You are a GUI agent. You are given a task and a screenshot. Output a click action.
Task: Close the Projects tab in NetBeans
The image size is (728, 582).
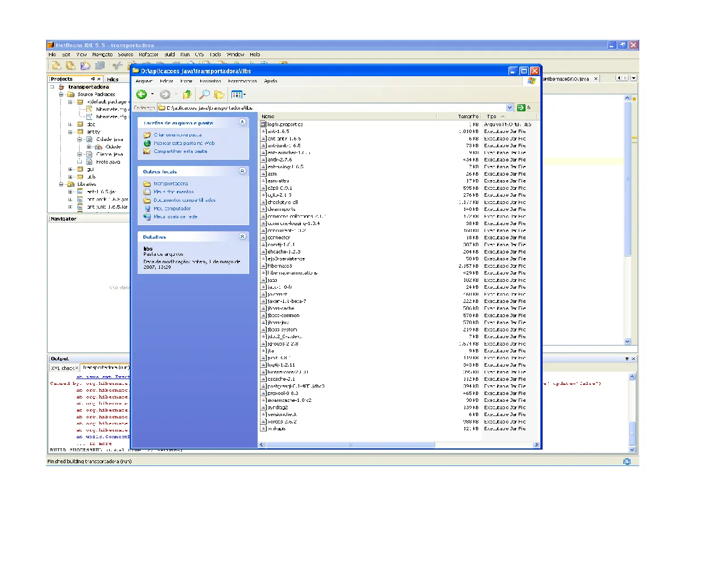[99, 79]
